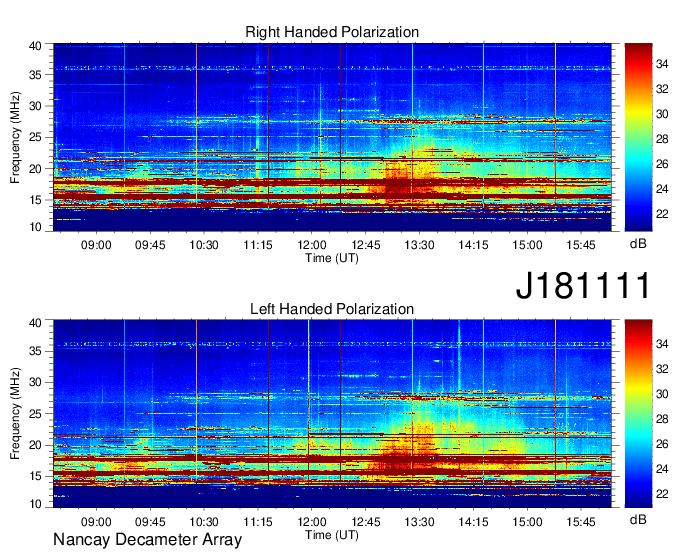Click the 12:00 tick on the Left Handed time axis
This screenshot has width=680, height=552.
pos(312,521)
